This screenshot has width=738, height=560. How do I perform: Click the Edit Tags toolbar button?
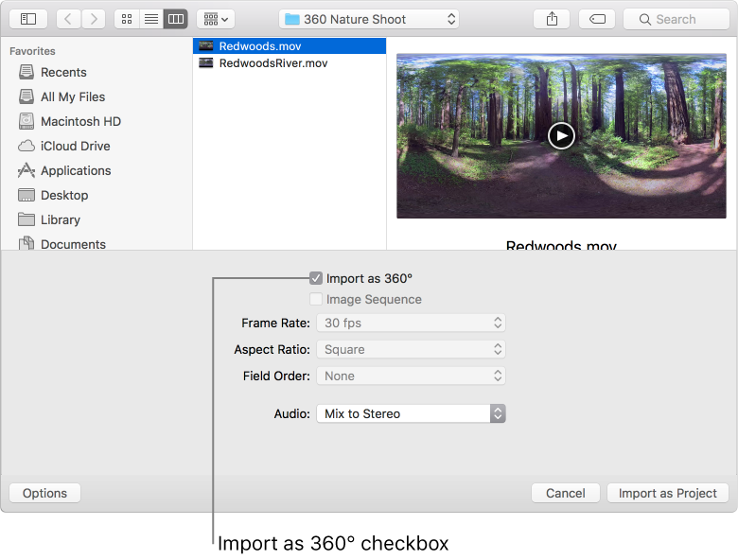(x=597, y=19)
